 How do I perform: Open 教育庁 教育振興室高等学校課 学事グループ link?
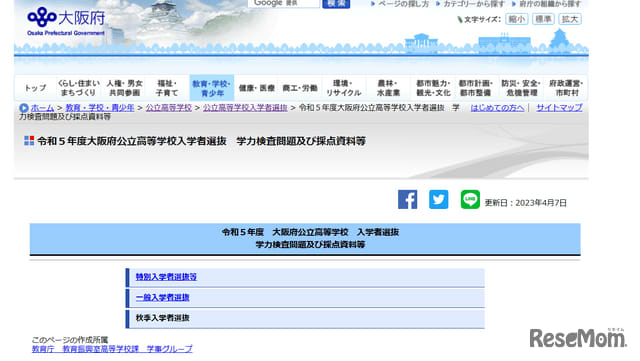coord(112,349)
